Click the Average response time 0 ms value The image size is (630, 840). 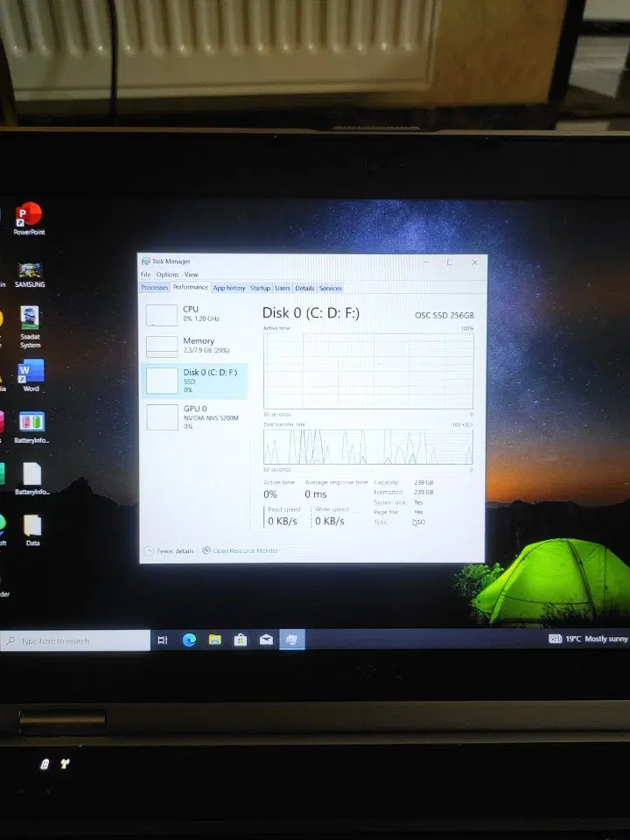coord(316,493)
